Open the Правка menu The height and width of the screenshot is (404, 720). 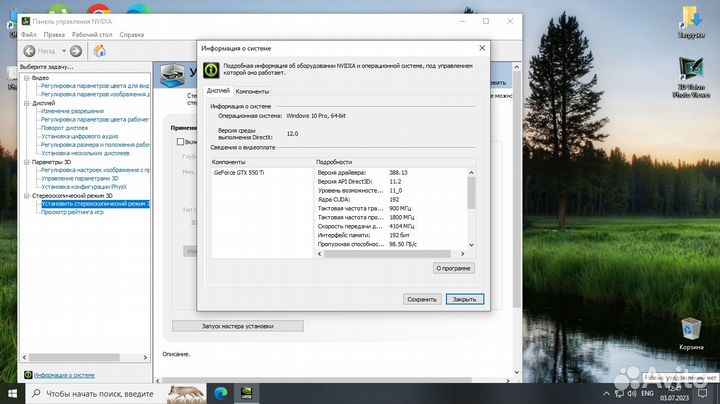[54, 34]
